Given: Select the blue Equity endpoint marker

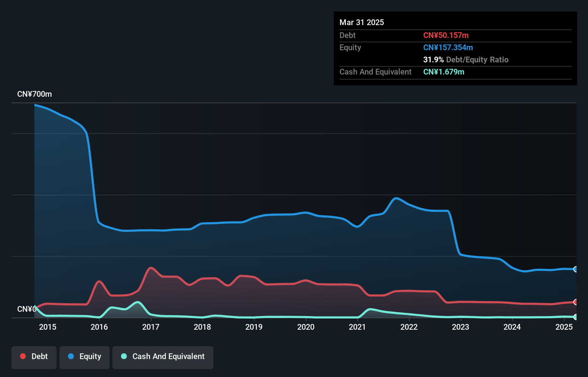Looking at the screenshot, I should pos(576,269).
